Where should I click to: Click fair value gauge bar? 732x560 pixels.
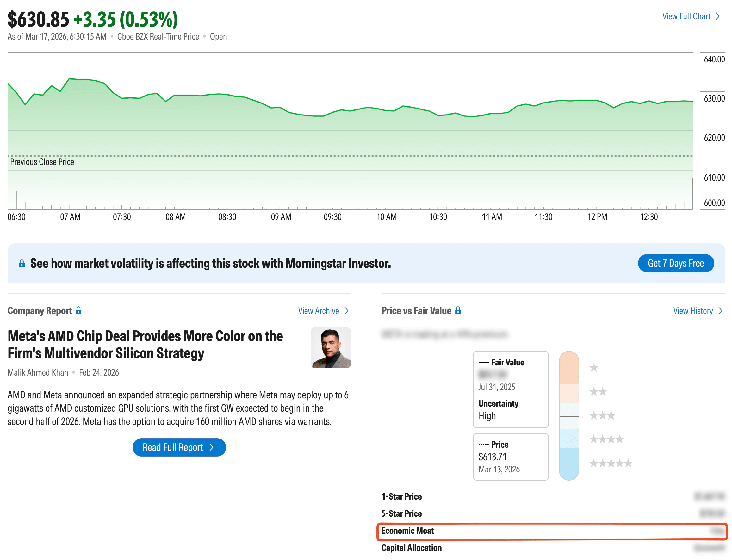[x=569, y=415]
